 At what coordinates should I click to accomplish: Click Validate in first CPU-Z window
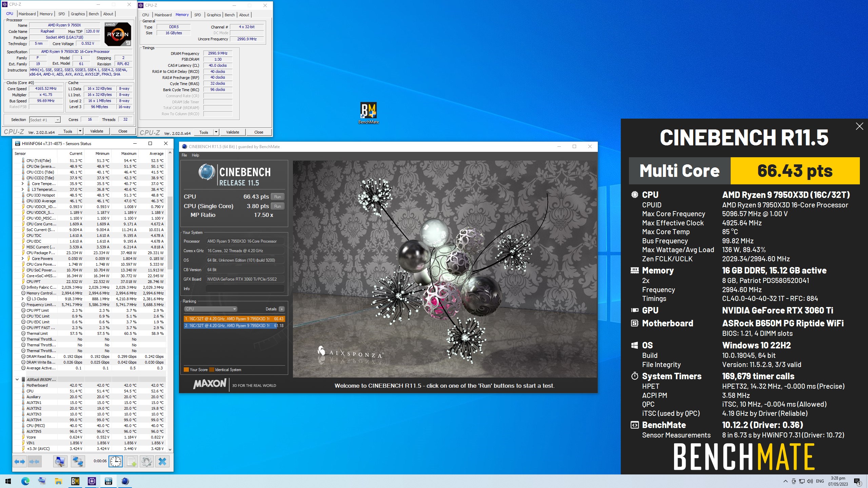[97, 131]
